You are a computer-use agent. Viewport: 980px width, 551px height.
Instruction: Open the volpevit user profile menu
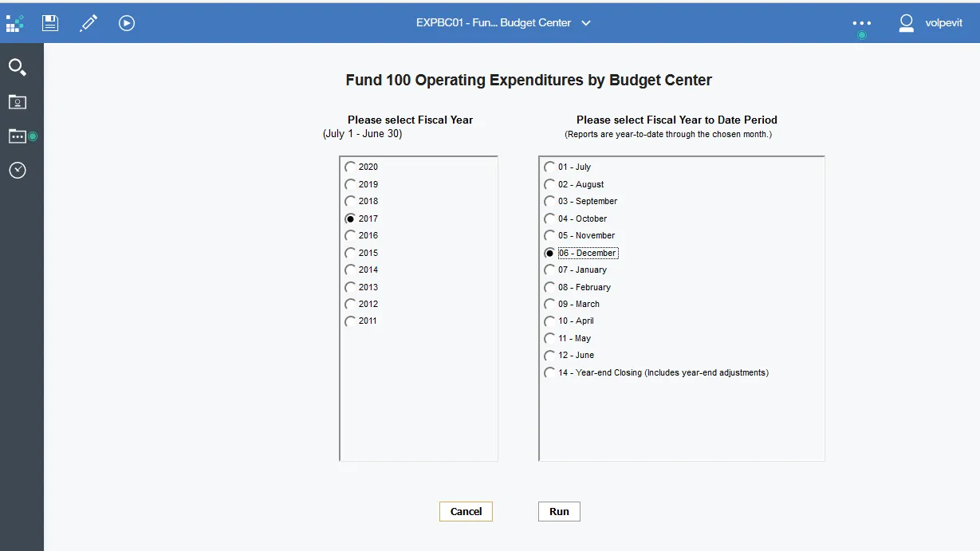(930, 23)
